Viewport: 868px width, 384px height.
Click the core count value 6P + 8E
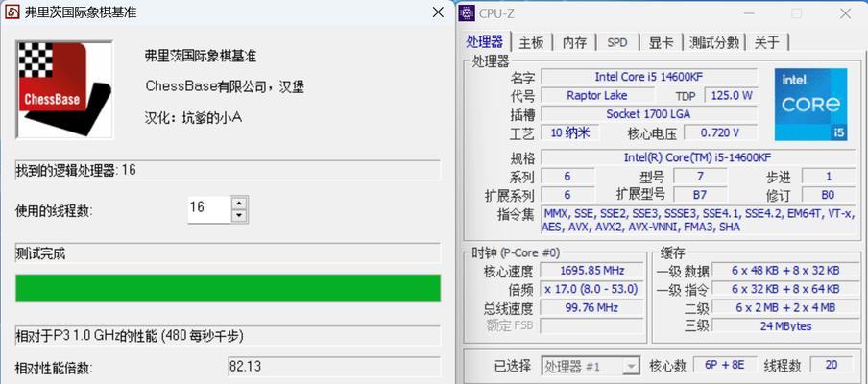click(x=724, y=365)
